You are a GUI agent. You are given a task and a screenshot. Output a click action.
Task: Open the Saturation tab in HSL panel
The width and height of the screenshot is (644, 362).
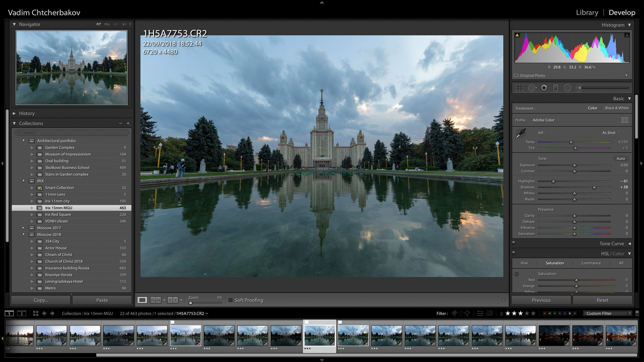(x=554, y=263)
